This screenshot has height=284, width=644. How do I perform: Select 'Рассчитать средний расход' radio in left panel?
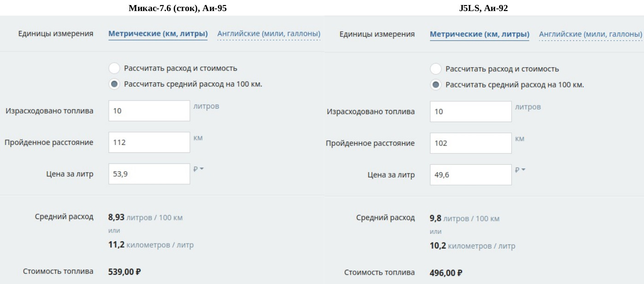114,84
